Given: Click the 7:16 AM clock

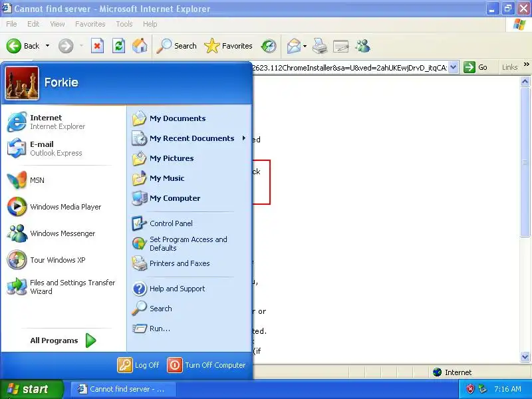Looking at the screenshot, I should tap(507, 389).
